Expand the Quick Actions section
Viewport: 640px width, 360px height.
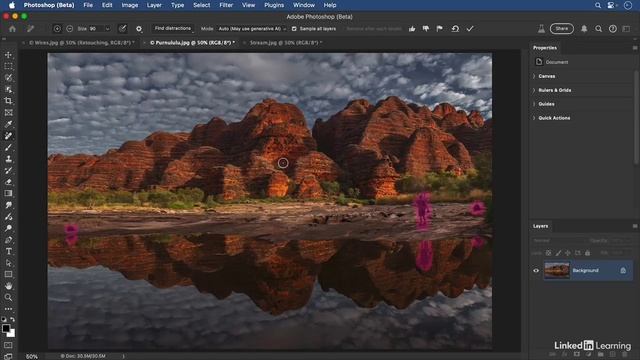click(534, 118)
